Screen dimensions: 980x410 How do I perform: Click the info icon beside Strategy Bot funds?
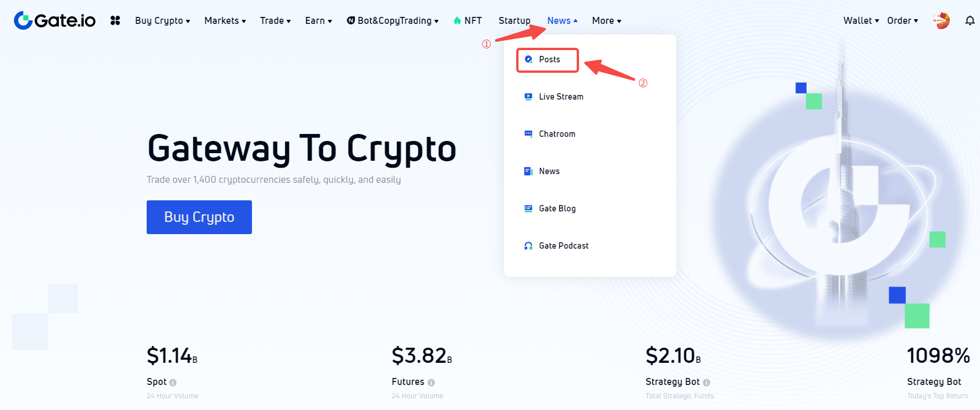706,383
